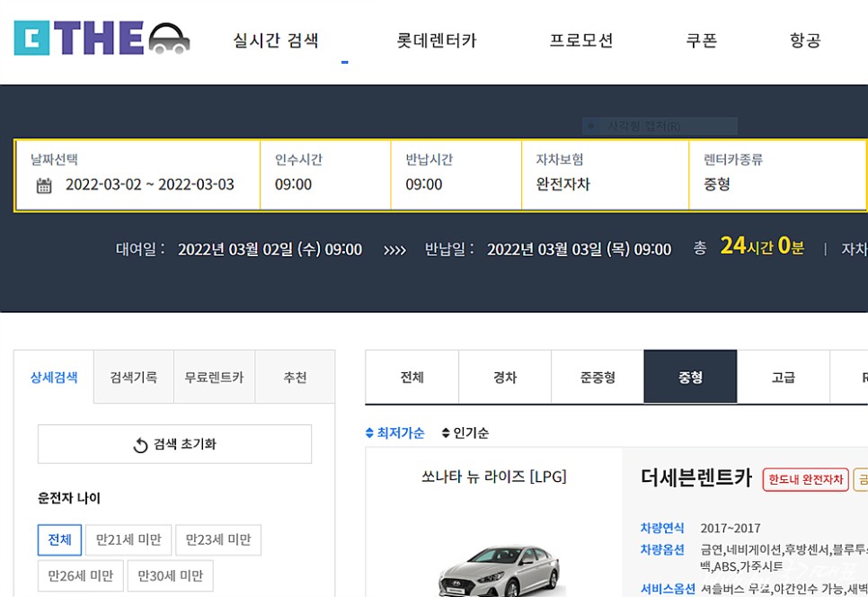Viewport: 868px width, 597px height.
Task: Click the sort arrows beside 최저가순
Action: (x=370, y=433)
